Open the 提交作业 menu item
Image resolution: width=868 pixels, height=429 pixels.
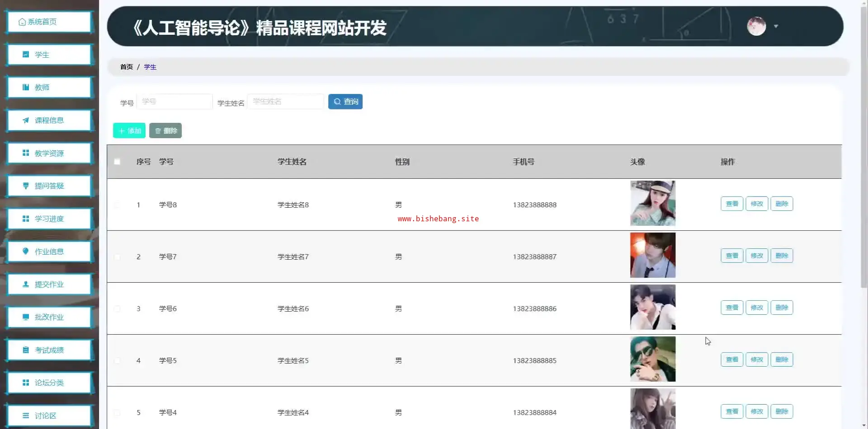tap(50, 284)
